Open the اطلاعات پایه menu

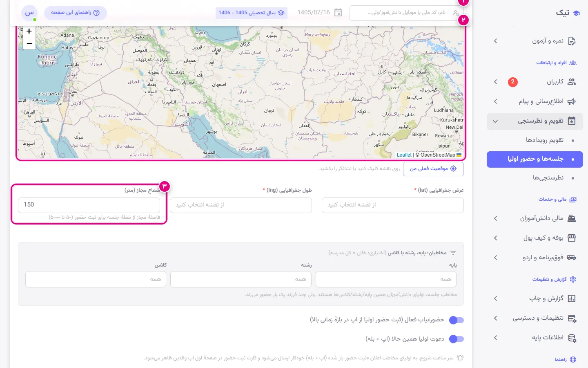(x=535, y=338)
